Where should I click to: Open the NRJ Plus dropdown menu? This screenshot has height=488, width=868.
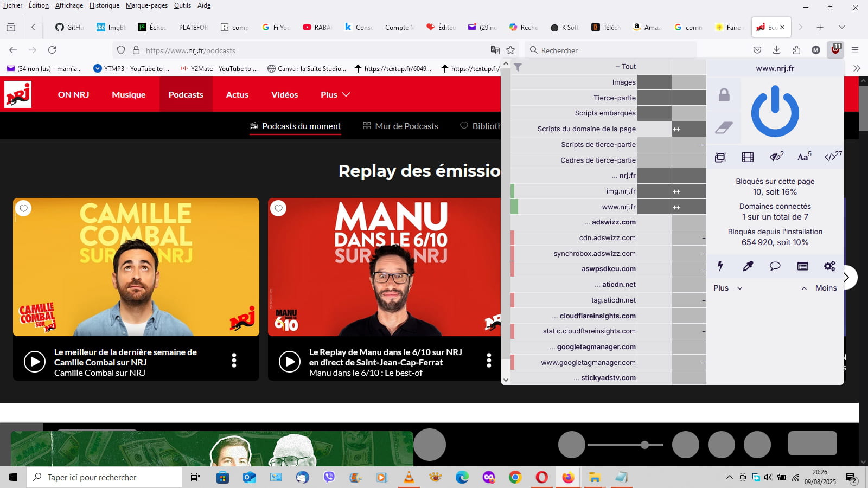click(335, 94)
